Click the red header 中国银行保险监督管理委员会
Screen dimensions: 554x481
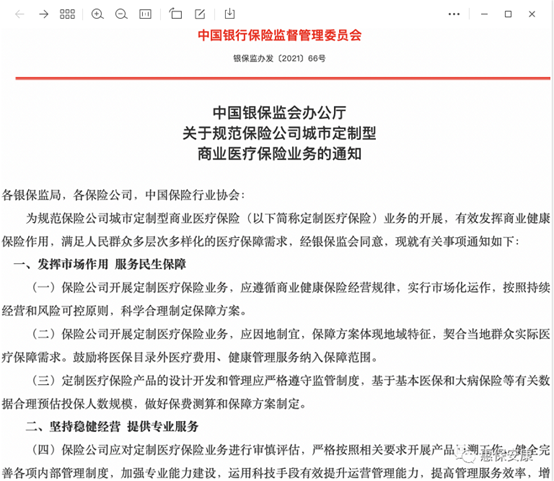point(279,35)
